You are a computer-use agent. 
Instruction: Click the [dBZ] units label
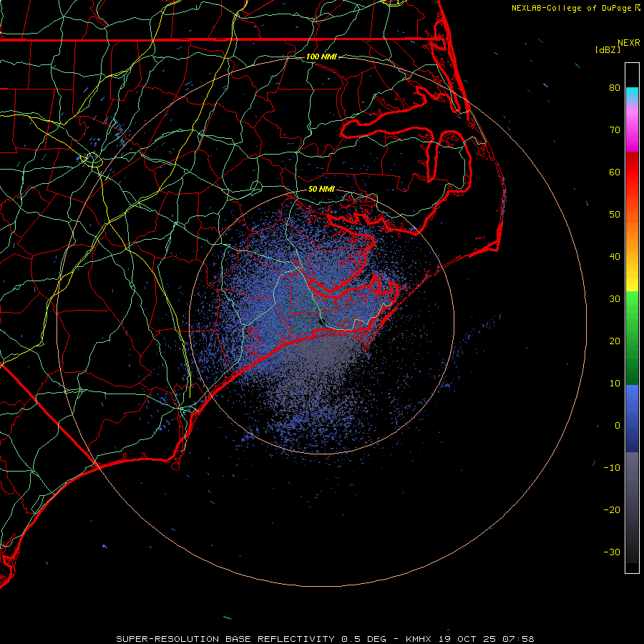click(608, 49)
